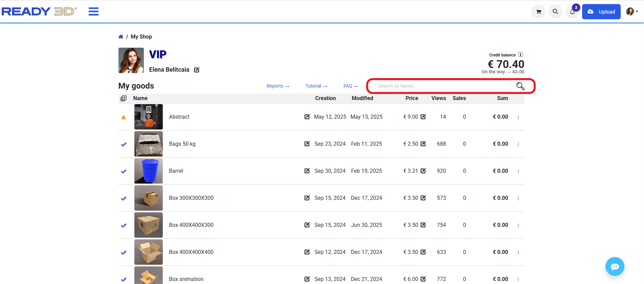Open the more options menu for Abstract
The width and height of the screenshot is (644, 284).
518,117
